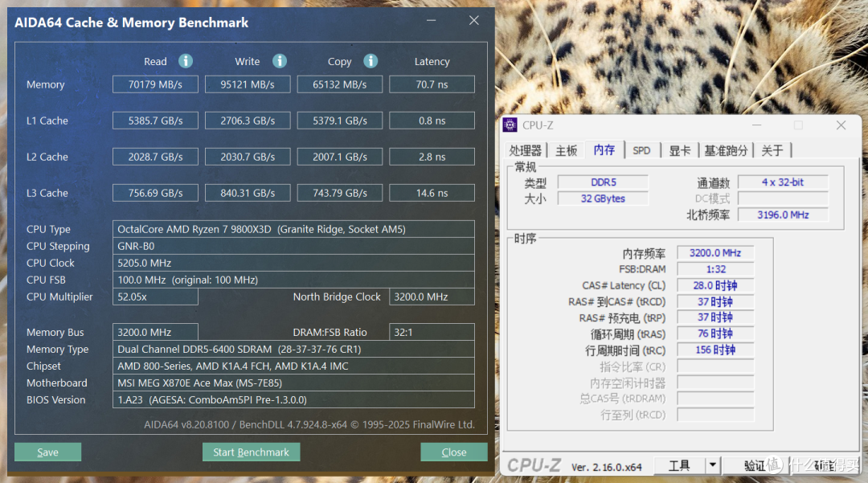
Task: Click the 内存频率 value 3200.0 MHz in CPU-Z
Action: (x=715, y=253)
